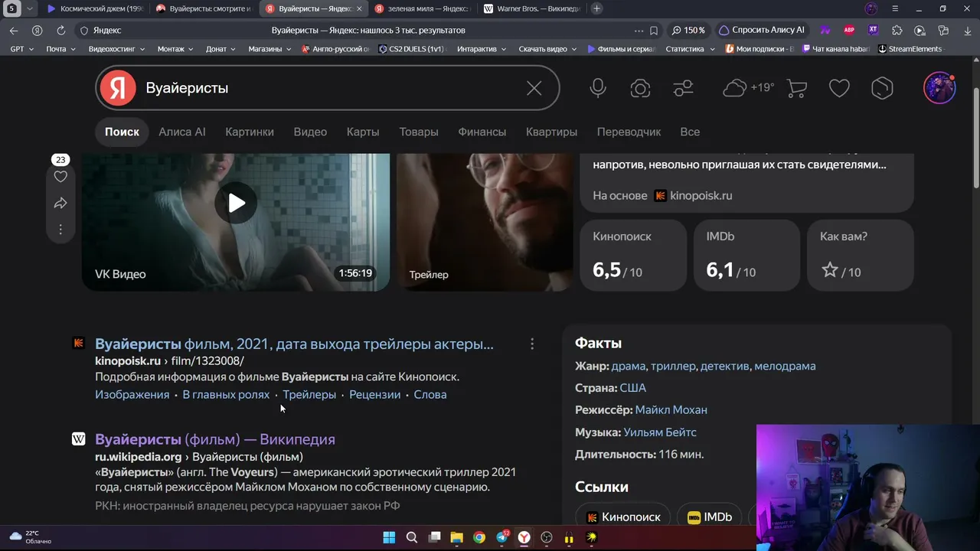Bookmark this page in the address bar

point(654,31)
